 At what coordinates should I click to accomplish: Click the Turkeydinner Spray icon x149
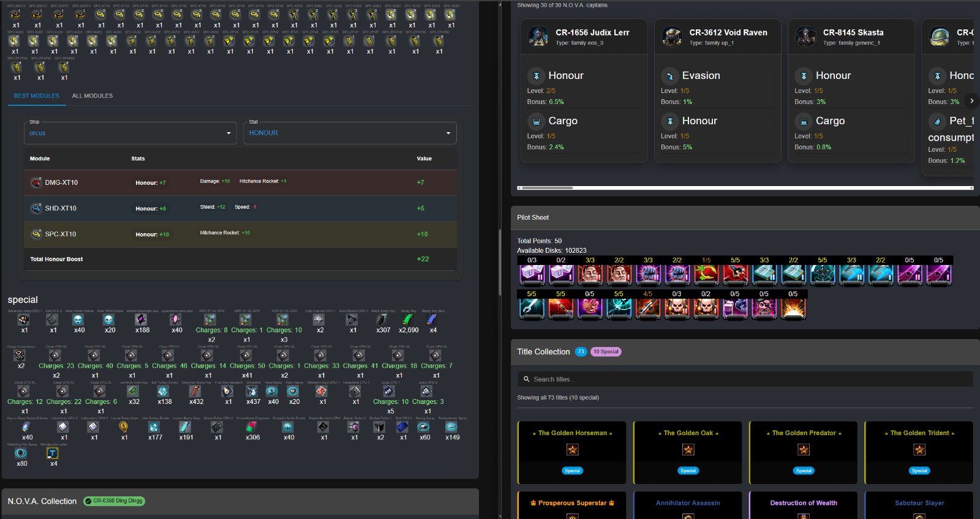(x=452, y=427)
